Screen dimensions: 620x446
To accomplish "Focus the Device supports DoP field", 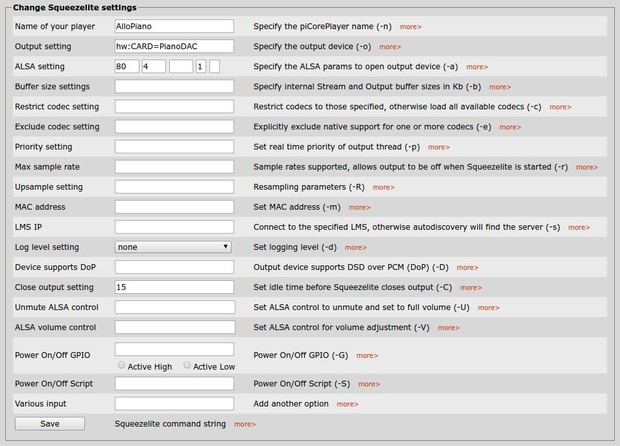I will 174,267.
